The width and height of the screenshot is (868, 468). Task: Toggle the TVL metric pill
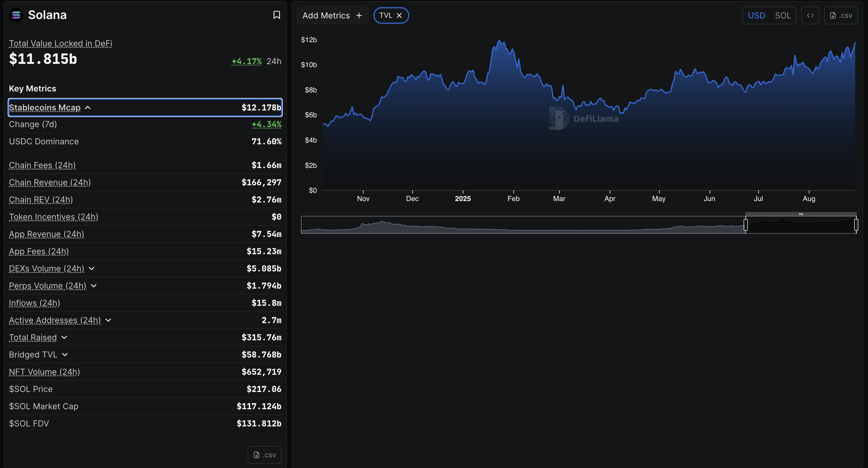[386, 15]
